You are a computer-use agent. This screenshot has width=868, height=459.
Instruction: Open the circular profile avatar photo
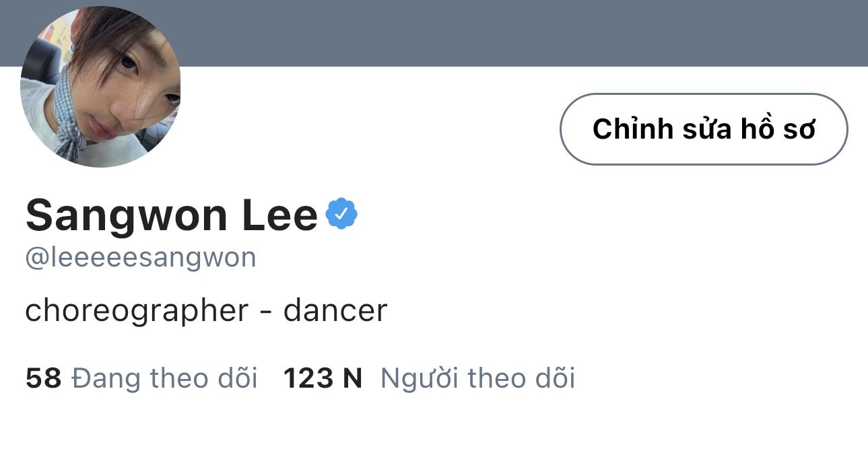click(100, 87)
